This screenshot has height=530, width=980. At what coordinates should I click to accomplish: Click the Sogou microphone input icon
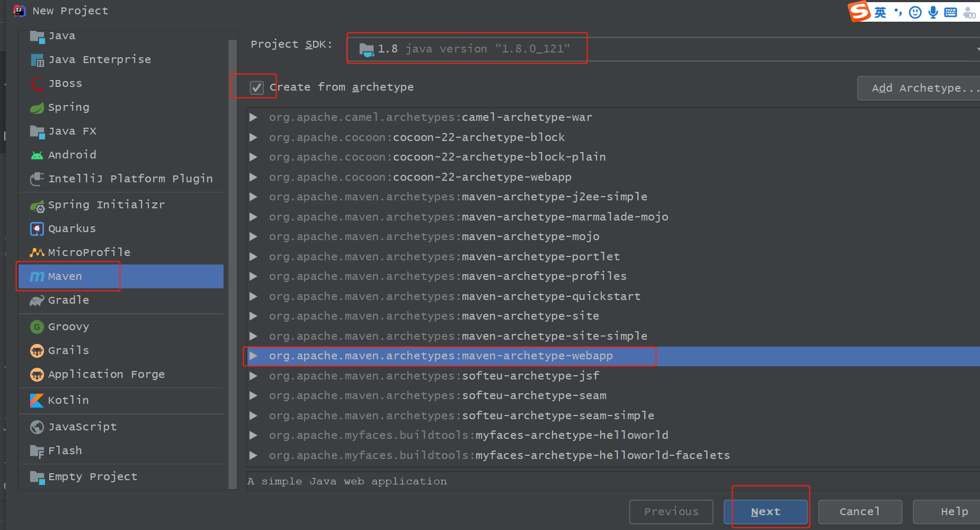point(933,12)
